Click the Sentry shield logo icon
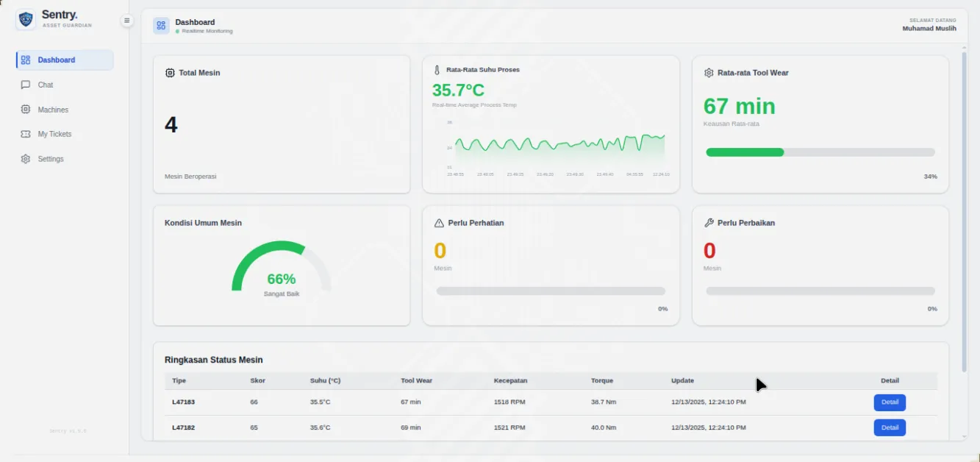 point(26,19)
